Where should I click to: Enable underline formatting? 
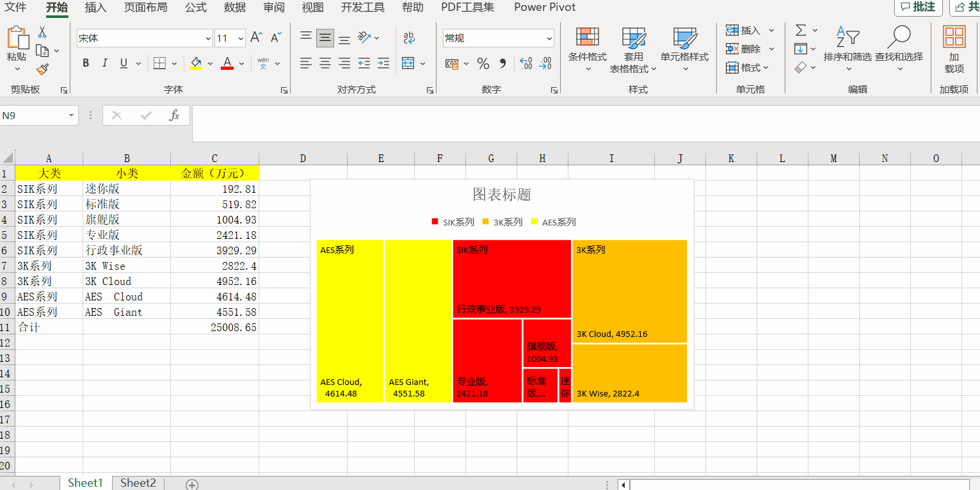point(122,63)
